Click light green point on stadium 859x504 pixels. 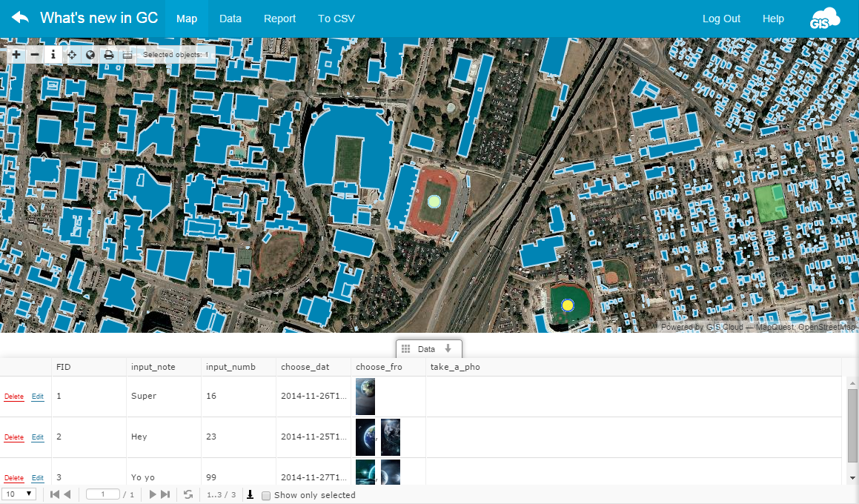coord(434,201)
